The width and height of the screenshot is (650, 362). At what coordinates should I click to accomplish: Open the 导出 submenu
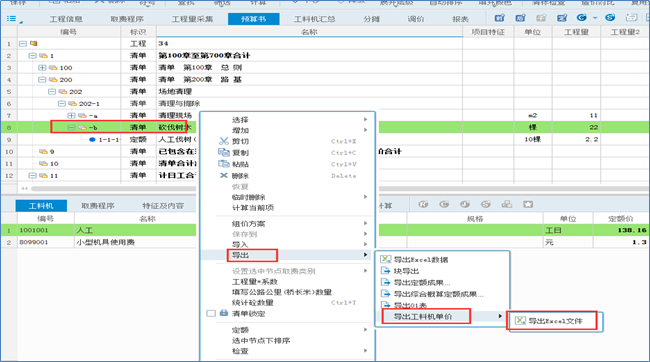coord(288,255)
